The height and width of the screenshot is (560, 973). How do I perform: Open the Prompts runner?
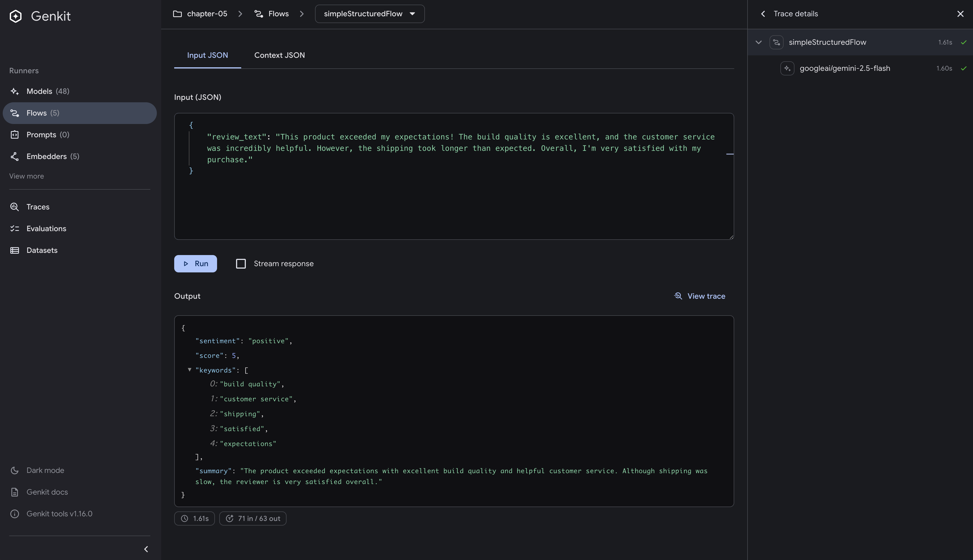[80, 135]
